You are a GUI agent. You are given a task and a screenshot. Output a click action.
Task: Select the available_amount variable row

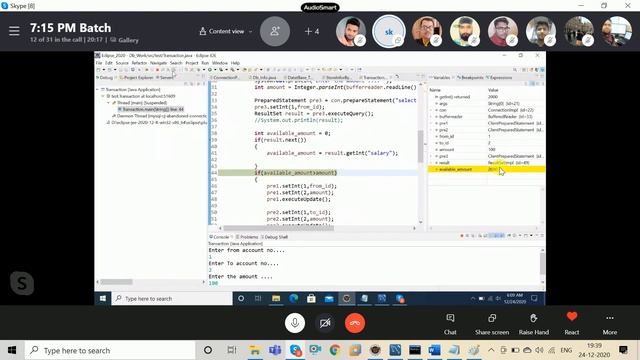tap(486, 169)
